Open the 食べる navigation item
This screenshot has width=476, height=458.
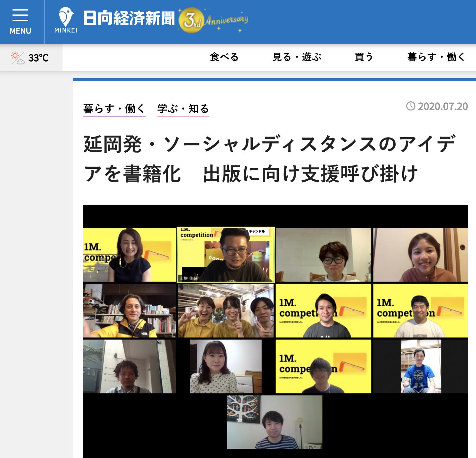pyautogui.click(x=224, y=57)
